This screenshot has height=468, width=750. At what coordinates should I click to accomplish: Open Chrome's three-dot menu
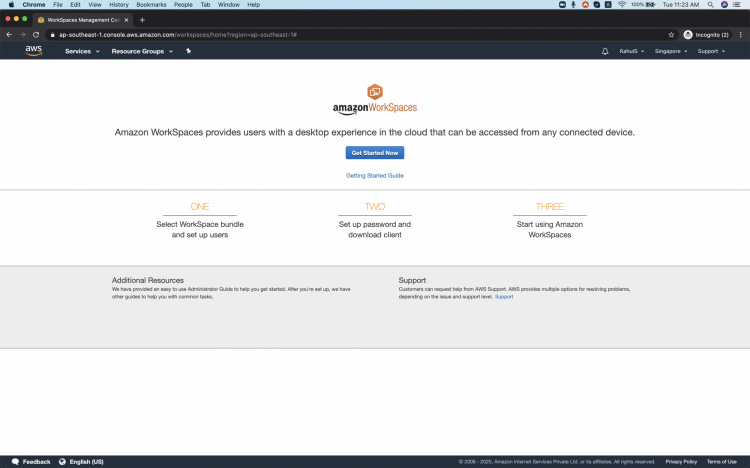pos(741,34)
